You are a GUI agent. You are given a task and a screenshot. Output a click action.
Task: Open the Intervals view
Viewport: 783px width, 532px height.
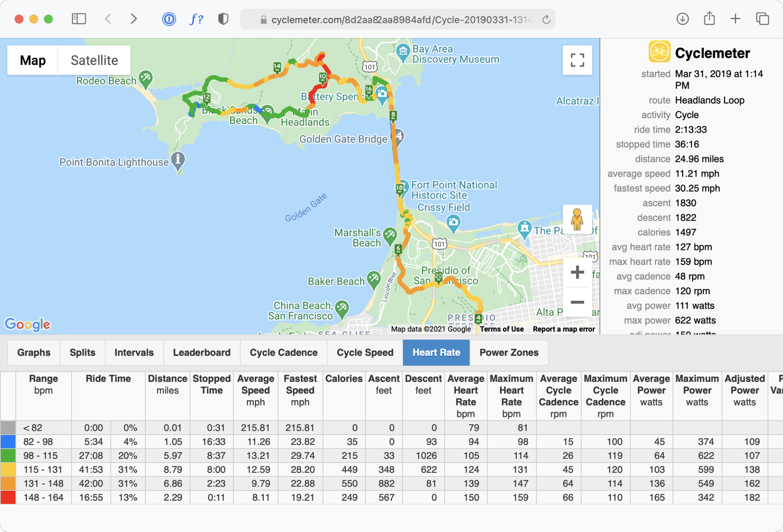coord(134,352)
